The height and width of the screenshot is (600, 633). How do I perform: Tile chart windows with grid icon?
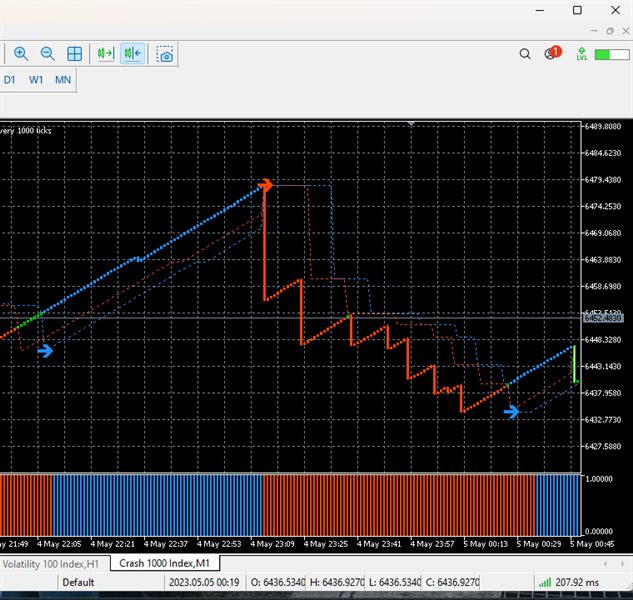[74, 54]
